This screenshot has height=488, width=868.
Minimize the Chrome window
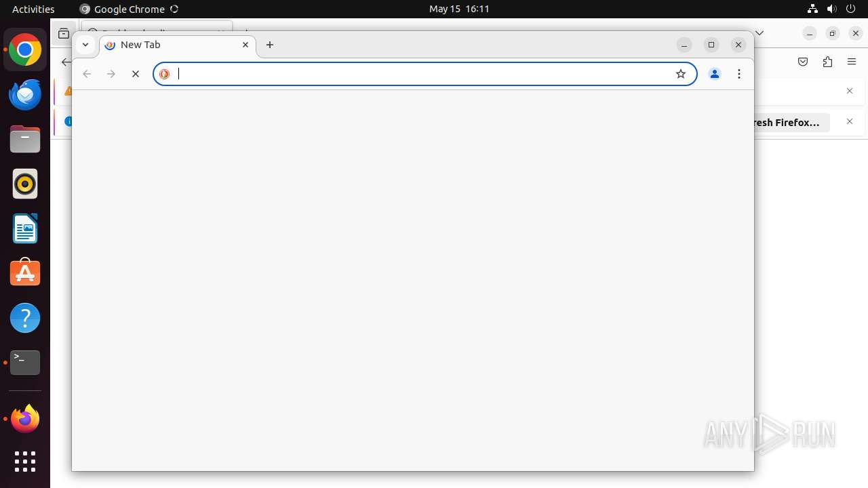pyautogui.click(x=684, y=45)
